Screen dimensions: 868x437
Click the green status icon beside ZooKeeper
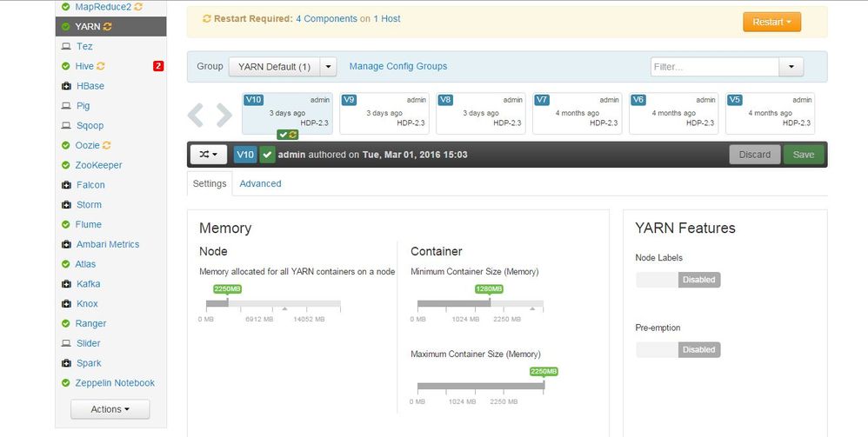point(66,165)
